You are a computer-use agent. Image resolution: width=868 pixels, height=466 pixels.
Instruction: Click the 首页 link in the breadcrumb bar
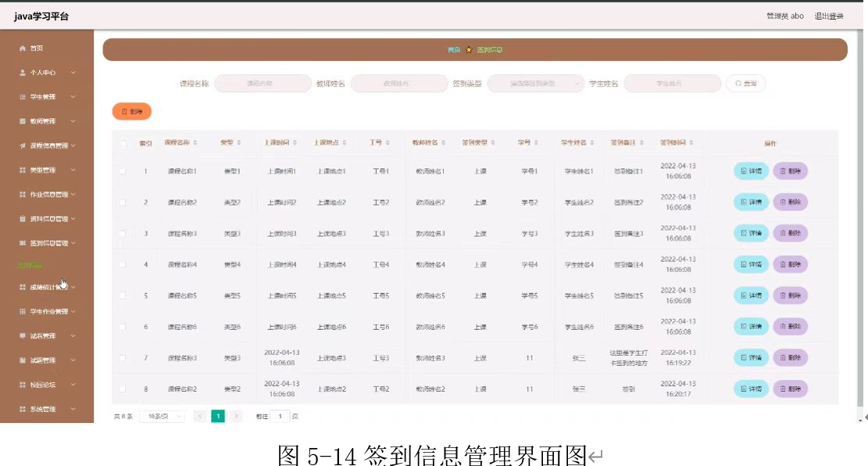pyautogui.click(x=454, y=50)
